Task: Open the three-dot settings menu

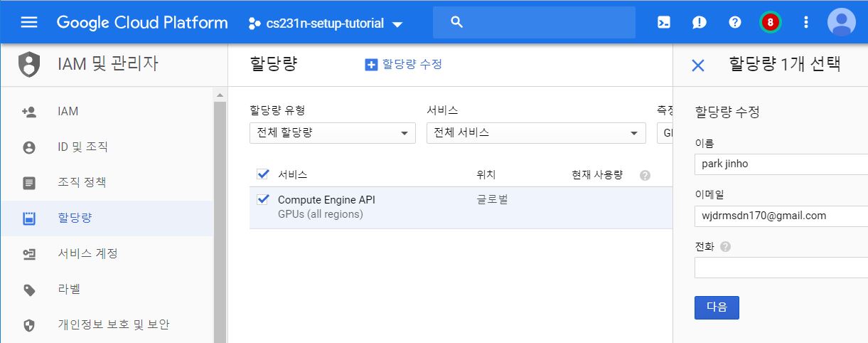Action: point(805,22)
